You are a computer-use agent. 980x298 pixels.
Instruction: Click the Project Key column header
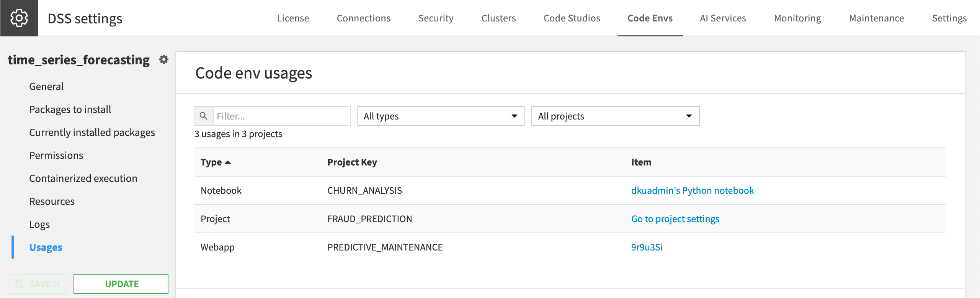pyautogui.click(x=352, y=162)
